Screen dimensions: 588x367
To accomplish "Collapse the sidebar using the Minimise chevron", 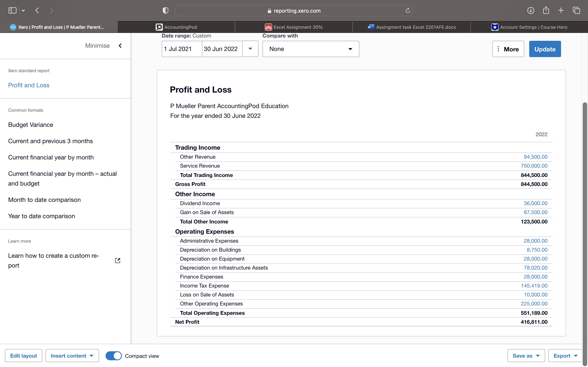I will tap(120, 46).
